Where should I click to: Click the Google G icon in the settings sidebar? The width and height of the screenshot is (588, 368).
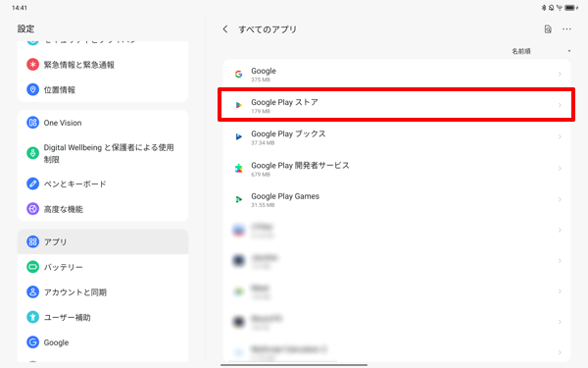[32, 342]
